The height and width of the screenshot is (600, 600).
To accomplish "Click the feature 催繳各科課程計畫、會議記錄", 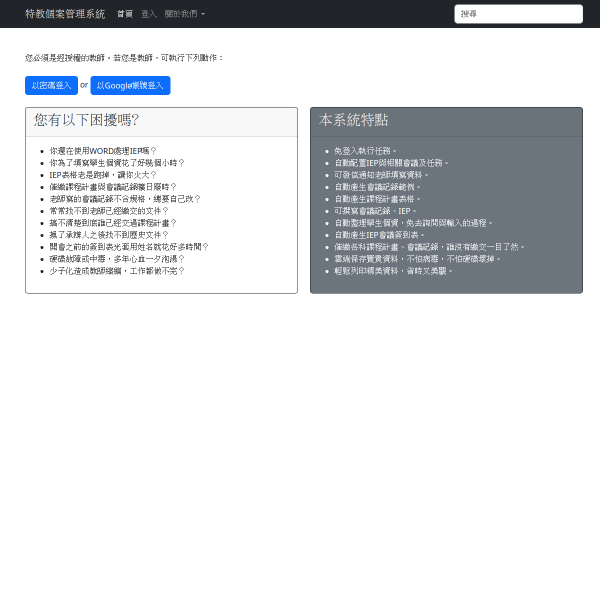I will tap(429, 247).
